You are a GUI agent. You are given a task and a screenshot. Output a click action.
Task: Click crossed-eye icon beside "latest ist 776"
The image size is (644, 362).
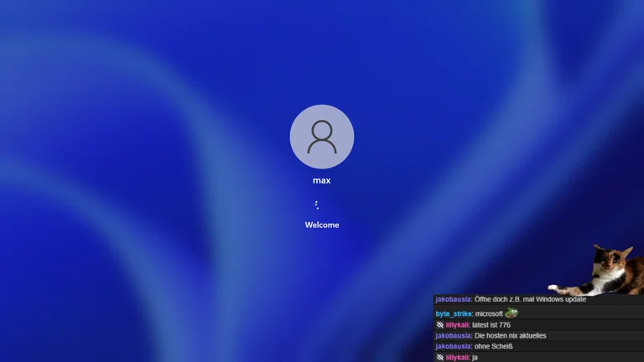coord(440,325)
